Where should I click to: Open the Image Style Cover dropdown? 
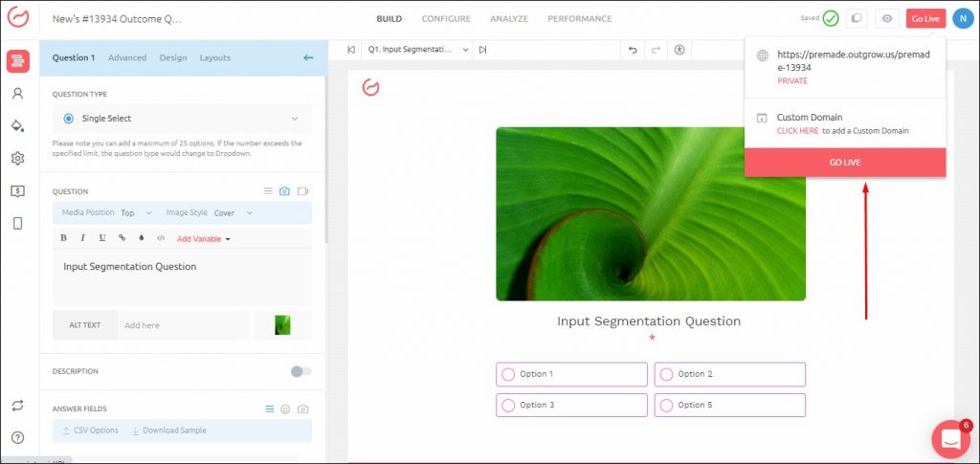point(234,212)
